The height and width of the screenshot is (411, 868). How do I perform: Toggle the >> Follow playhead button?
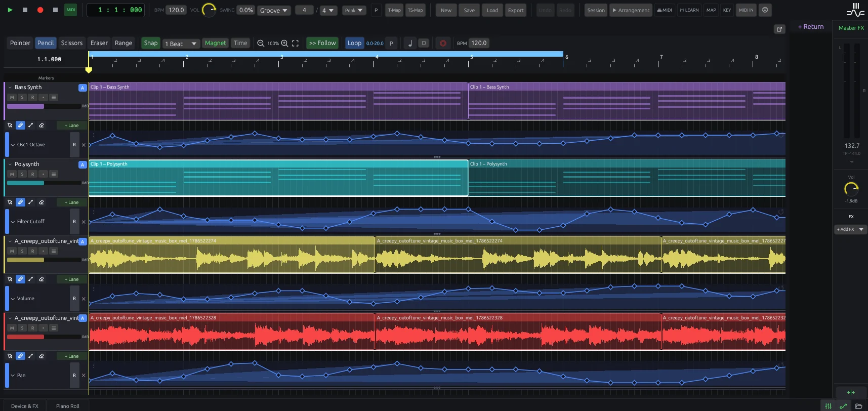(x=322, y=43)
